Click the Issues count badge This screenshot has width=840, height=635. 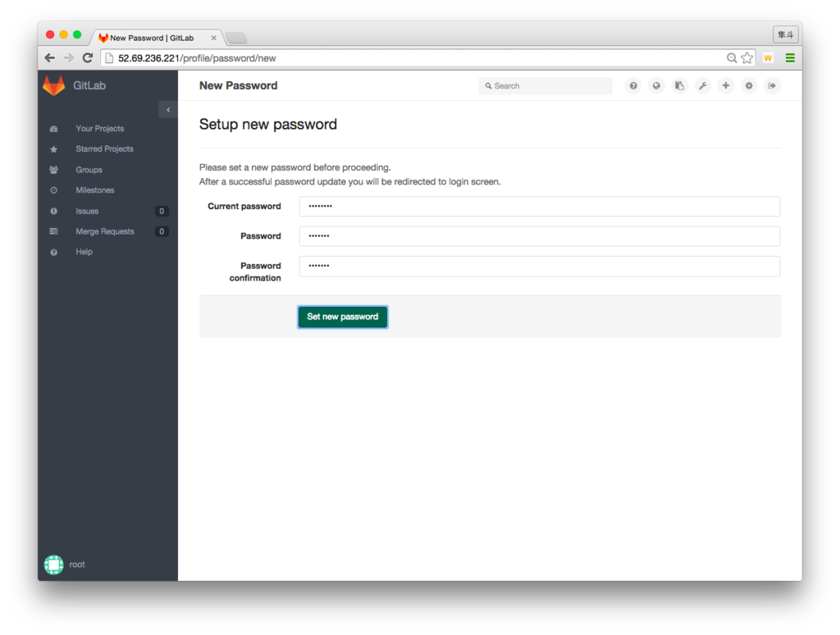point(162,211)
